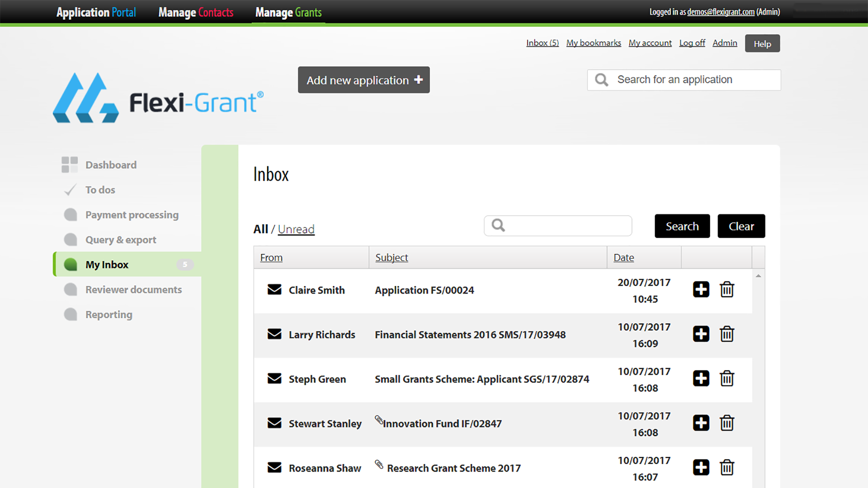
Task: Switch to the Application Portal tab
Action: coord(96,12)
